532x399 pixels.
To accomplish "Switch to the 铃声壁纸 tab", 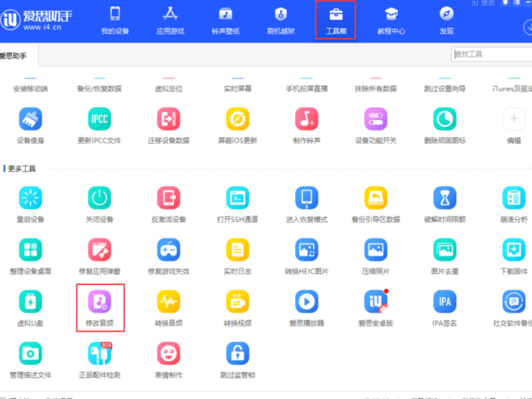I will (x=226, y=20).
